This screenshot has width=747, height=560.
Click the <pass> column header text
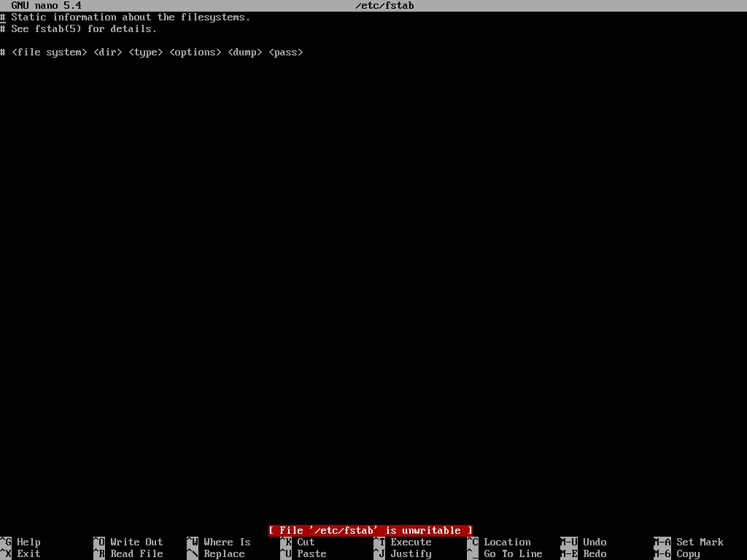pyautogui.click(x=286, y=52)
